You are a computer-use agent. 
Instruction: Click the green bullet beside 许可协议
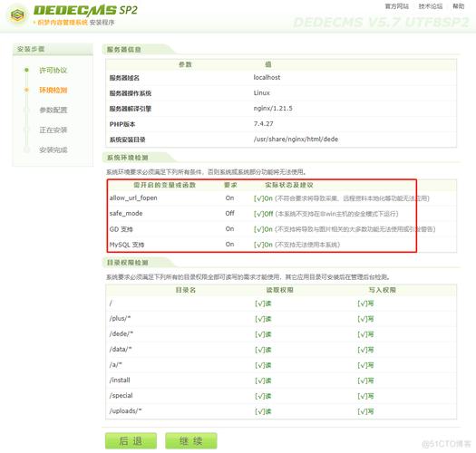pos(26,70)
